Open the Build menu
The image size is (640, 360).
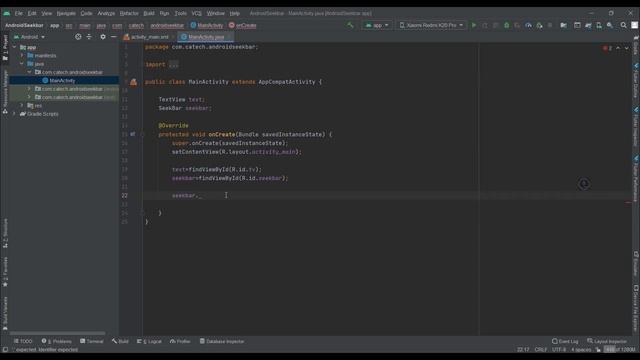tap(149, 13)
